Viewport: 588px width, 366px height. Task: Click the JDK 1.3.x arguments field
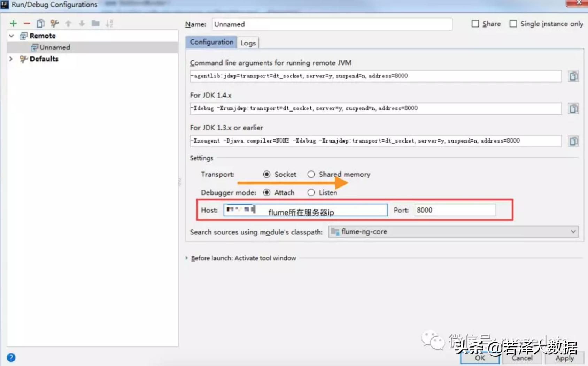tap(376, 141)
